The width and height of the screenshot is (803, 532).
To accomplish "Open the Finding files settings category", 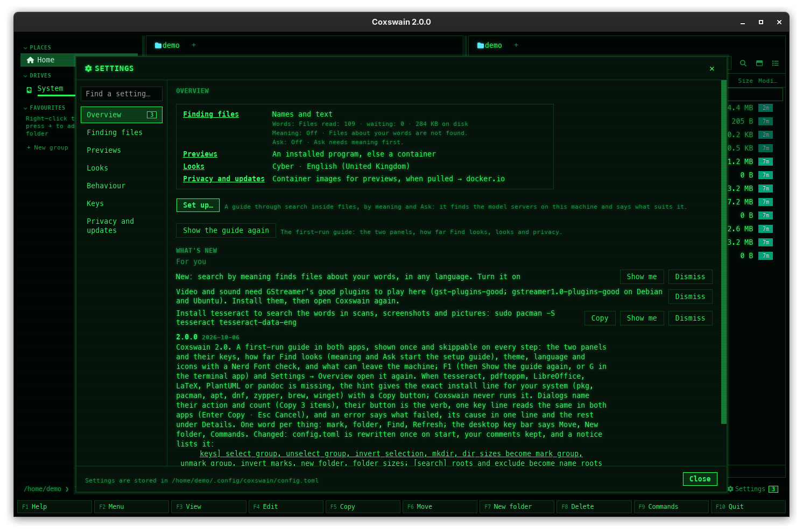I will click(x=122, y=132).
